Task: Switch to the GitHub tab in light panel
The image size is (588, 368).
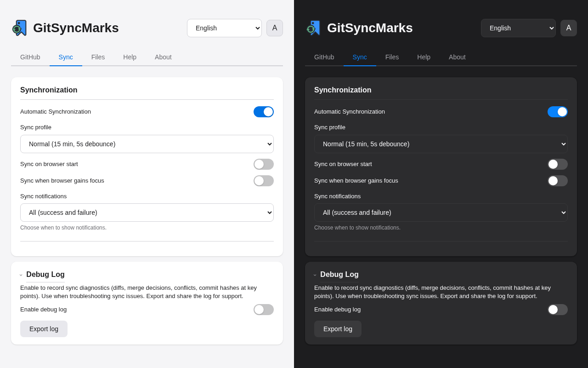Action: pyautogui.click(x=30, y=57)
